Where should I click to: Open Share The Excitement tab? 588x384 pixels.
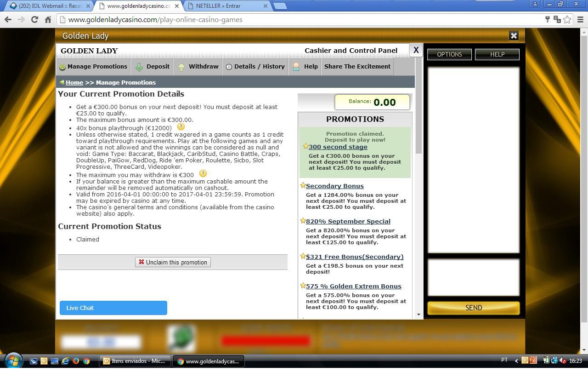(x=357, y=67)
